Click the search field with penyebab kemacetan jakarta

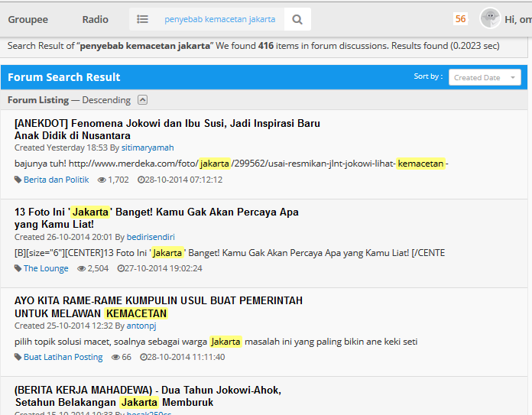[220, 19]
